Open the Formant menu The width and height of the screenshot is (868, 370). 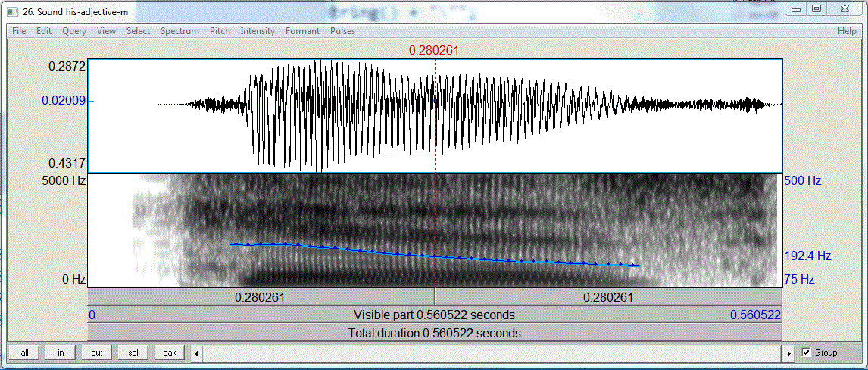tap(302, 31)
